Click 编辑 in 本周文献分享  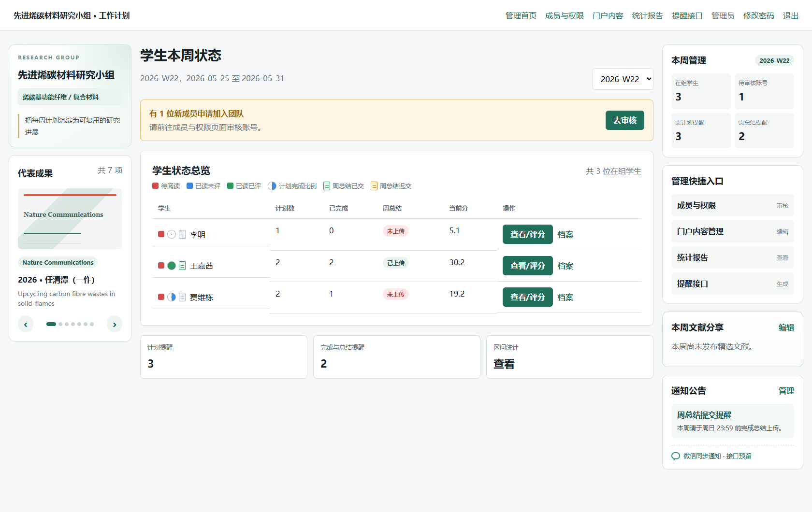[x=786, y=327]
